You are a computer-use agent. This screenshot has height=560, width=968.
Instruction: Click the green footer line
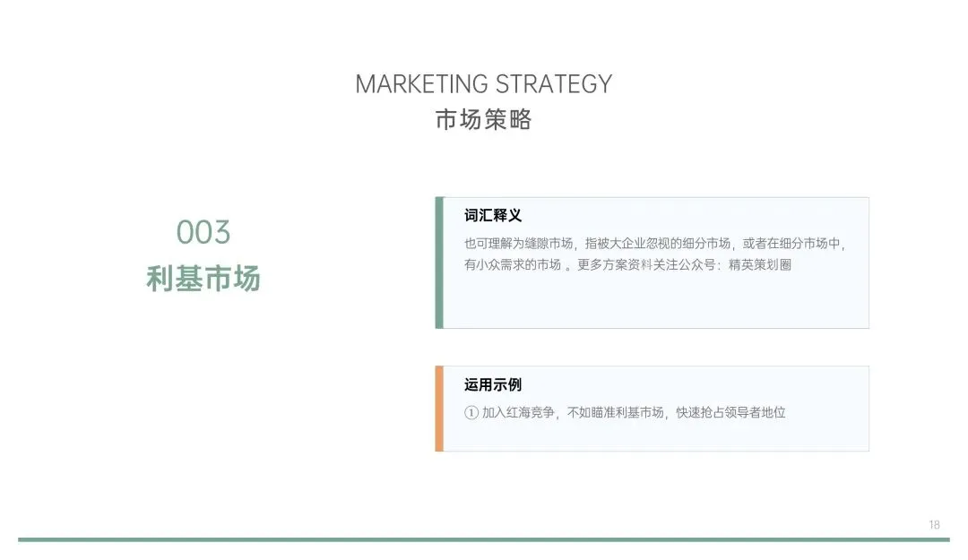[483, 539]
